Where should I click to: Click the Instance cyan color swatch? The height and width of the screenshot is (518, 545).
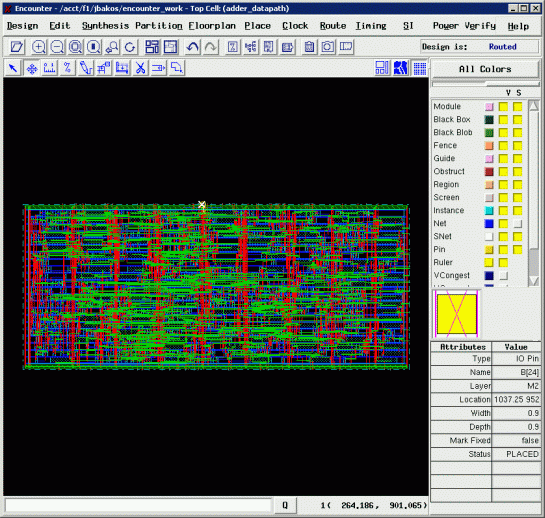(489, 210)
